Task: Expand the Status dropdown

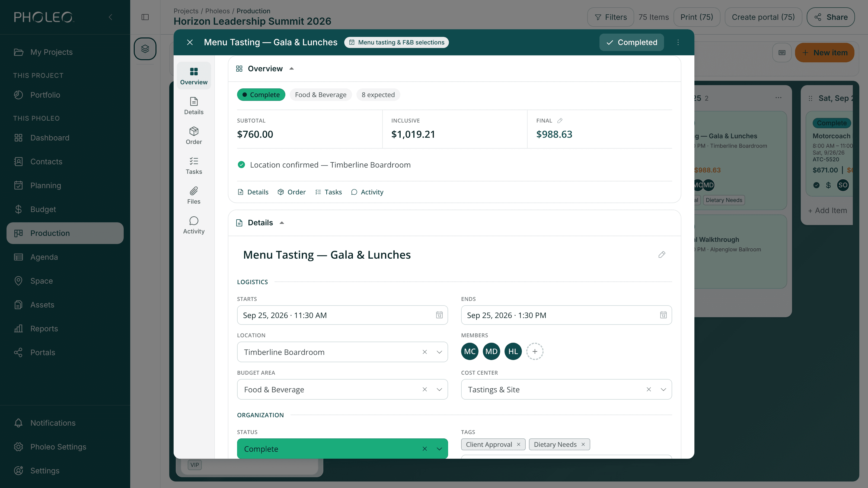Action: 439,449
